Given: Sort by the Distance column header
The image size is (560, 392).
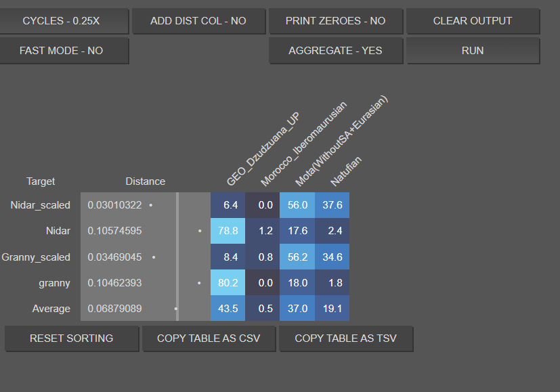Looking at the screenshot, I should [146, 181].
